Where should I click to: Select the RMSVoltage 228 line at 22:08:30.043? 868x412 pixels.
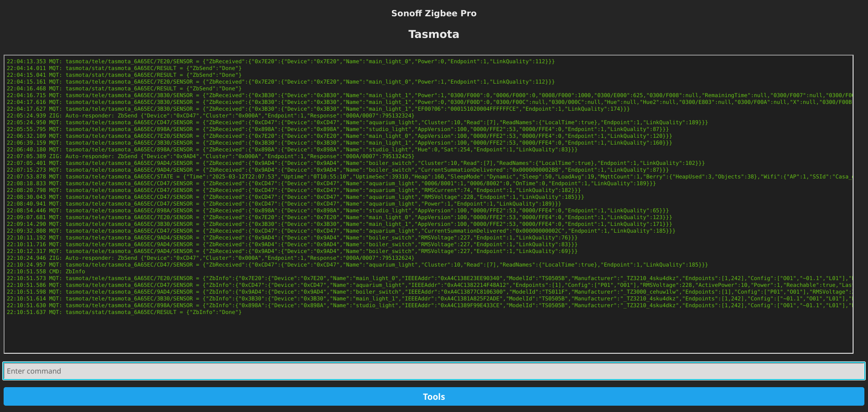click(295, 197)
